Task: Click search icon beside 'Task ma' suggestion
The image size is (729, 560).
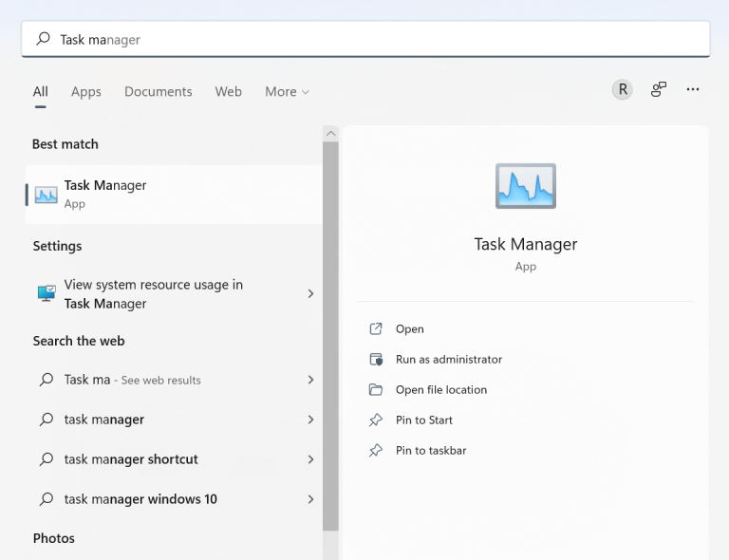Action: click(x=47, y=380)
